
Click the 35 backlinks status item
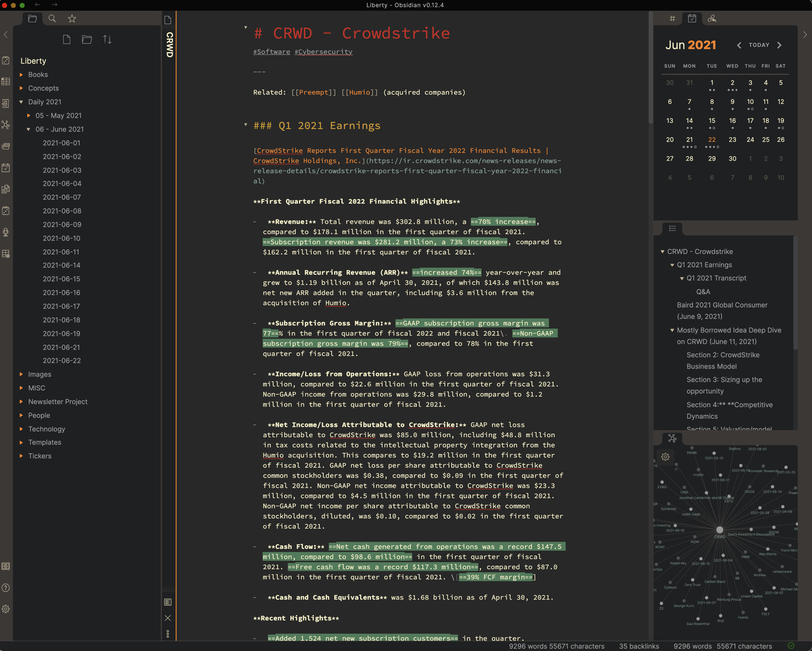(x=639, y=646)
